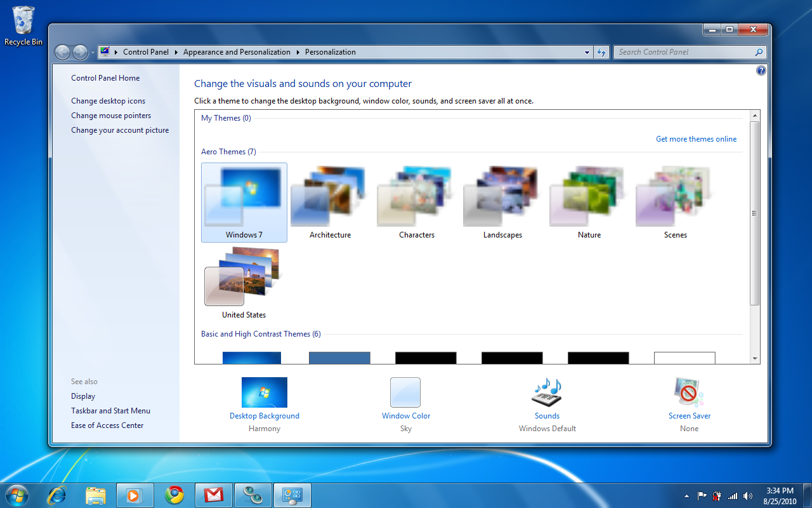
Task: Go to Appearance and Personalization breadcrumb
Action: tap(237, 52)
